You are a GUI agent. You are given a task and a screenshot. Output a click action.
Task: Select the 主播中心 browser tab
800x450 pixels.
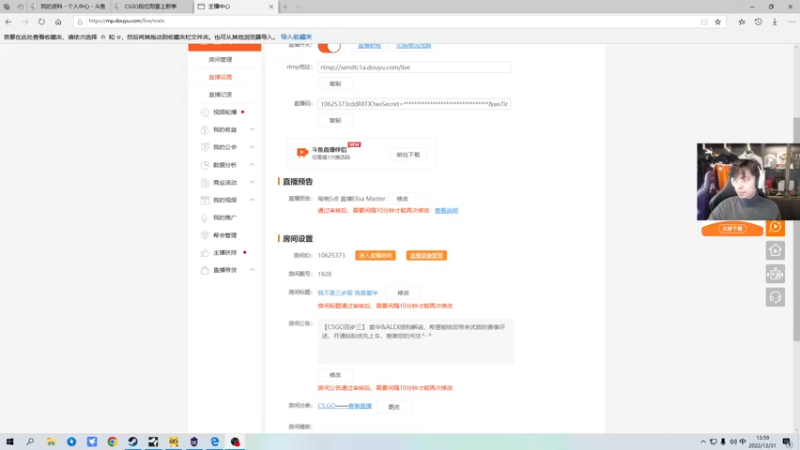click(x=236, y=7)
